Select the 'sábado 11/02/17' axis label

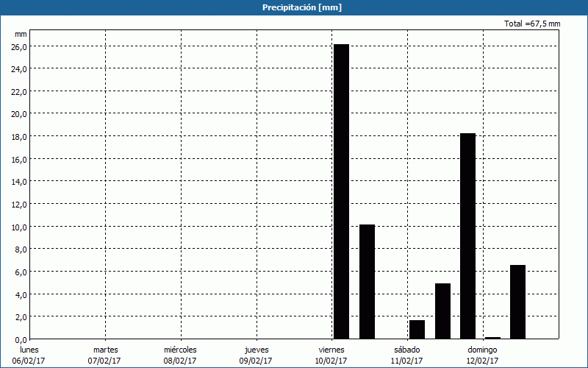(x=406, y=355)
